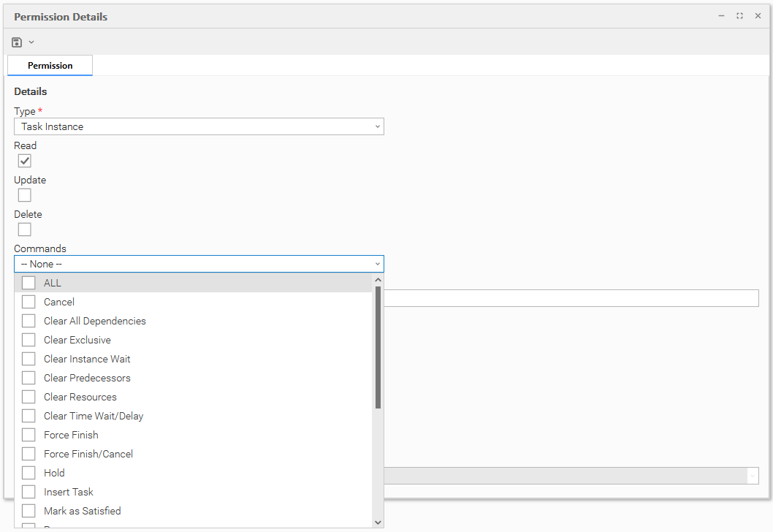
Task: Click the save icon in toolbar
Action: click(x=17, y=42)
